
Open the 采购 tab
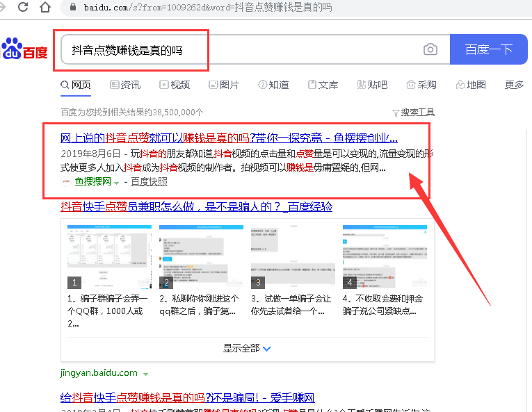(421, 85)
